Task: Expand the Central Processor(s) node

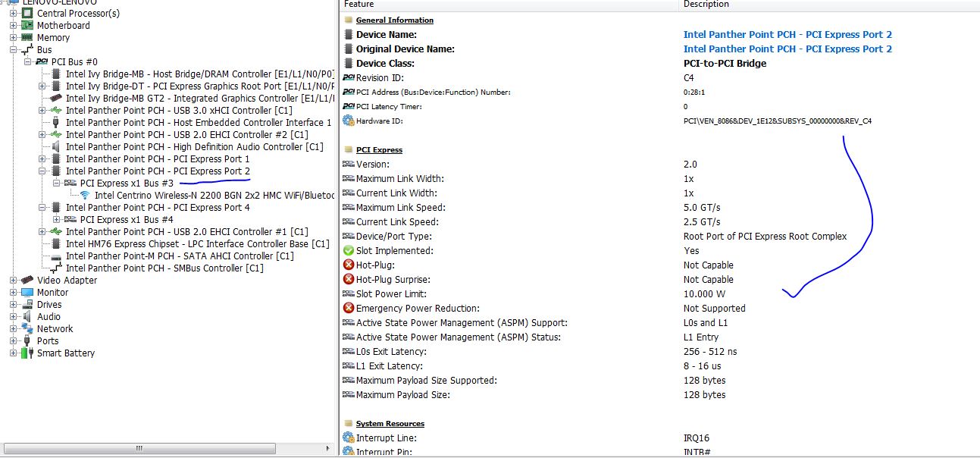Action: coord(13,13)
